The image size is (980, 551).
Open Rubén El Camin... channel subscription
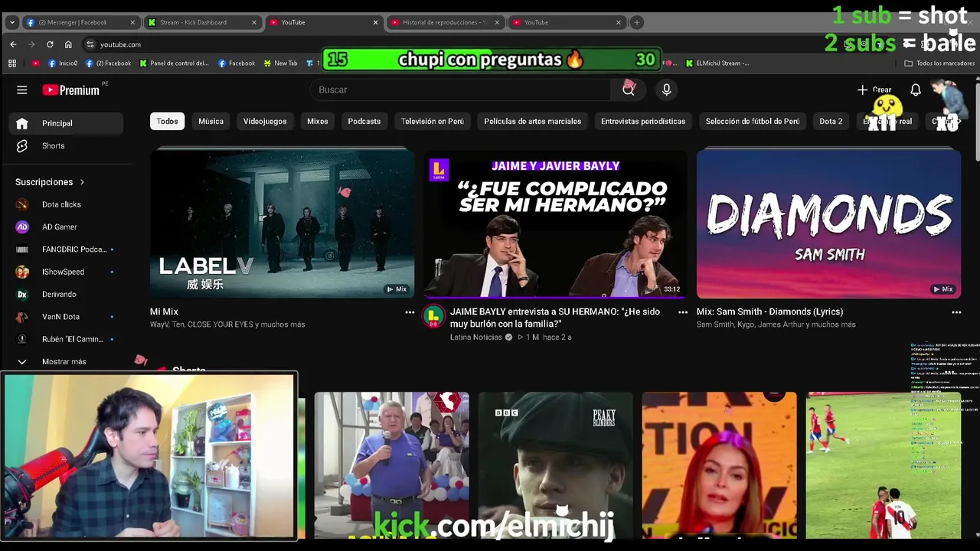[67, 339]
